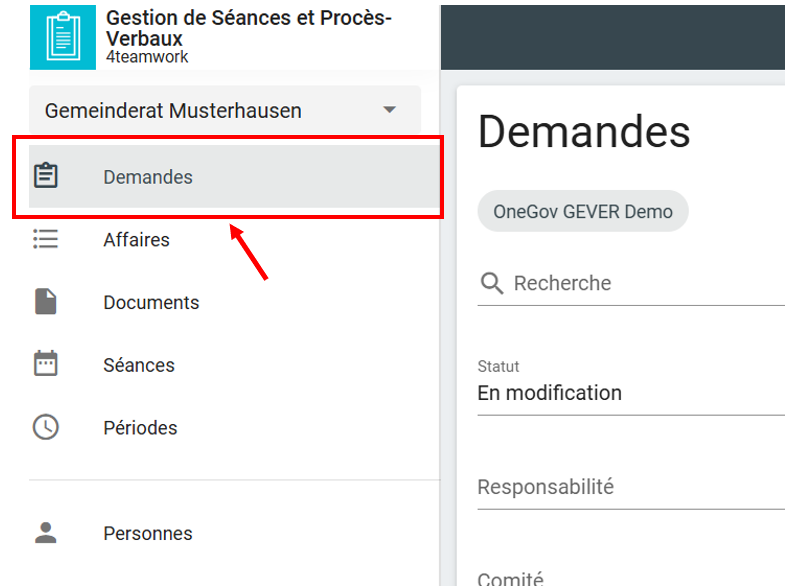This screenshot has width=785, height=588.
Task: Click the Séances calendar icon
Action: (46, 364)
